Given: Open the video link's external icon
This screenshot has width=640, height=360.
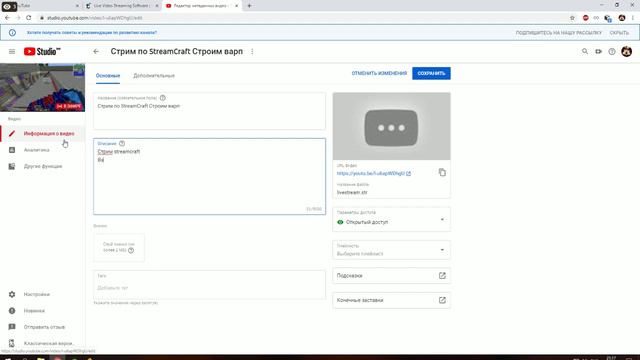Looking at the screenshot, I should [409, 173].
